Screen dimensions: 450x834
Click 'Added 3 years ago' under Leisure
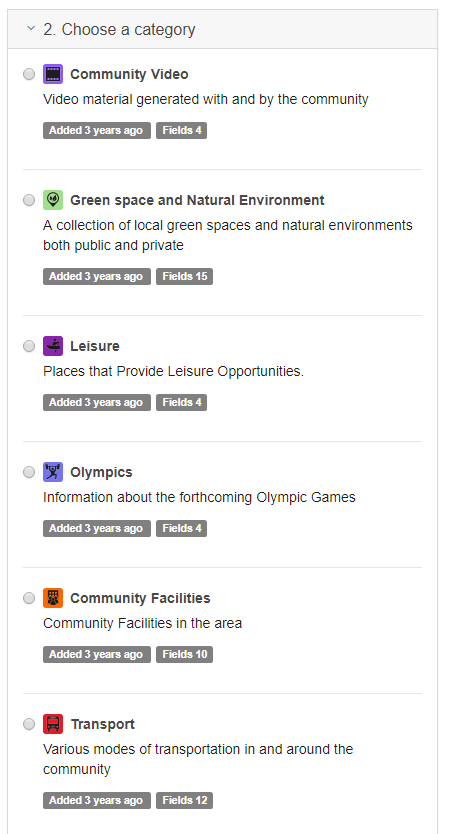click(97, 403)
